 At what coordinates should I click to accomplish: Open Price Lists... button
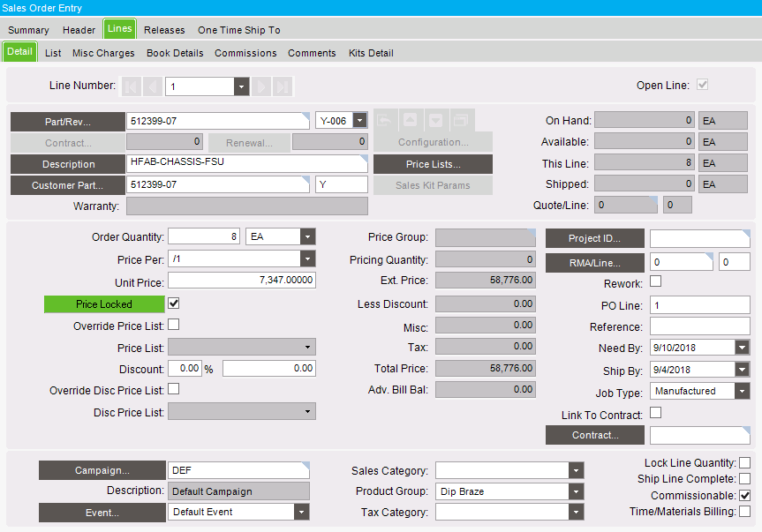[x=433, y=164]
